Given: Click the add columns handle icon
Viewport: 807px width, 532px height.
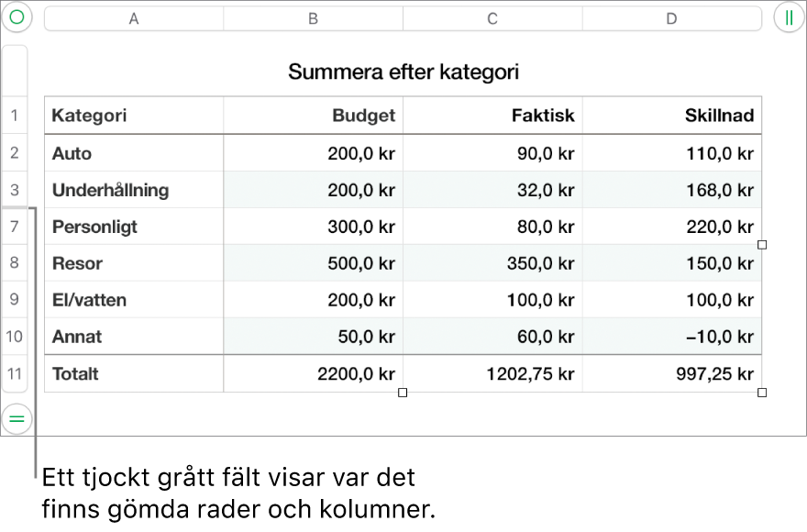Looking at the screenshot, I should 789,17.
